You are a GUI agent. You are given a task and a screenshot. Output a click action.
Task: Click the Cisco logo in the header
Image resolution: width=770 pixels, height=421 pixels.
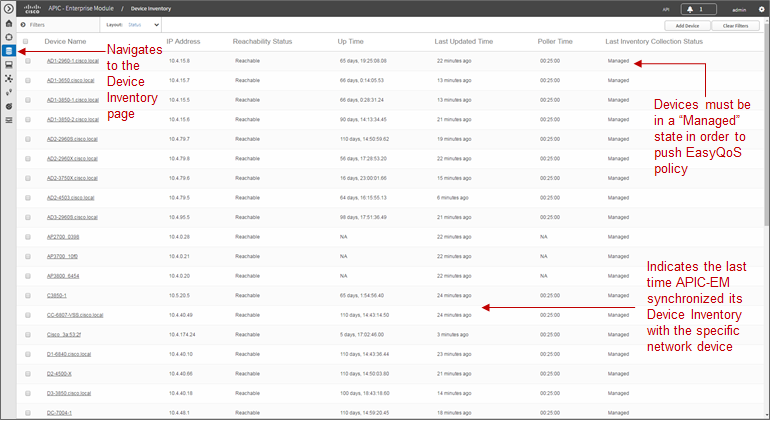click(x=32, y=9)
